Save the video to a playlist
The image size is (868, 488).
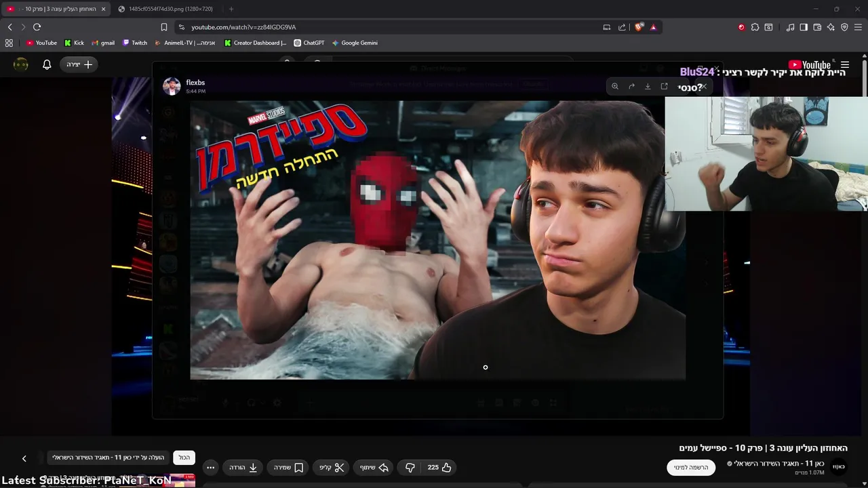[x=289, y=468]
